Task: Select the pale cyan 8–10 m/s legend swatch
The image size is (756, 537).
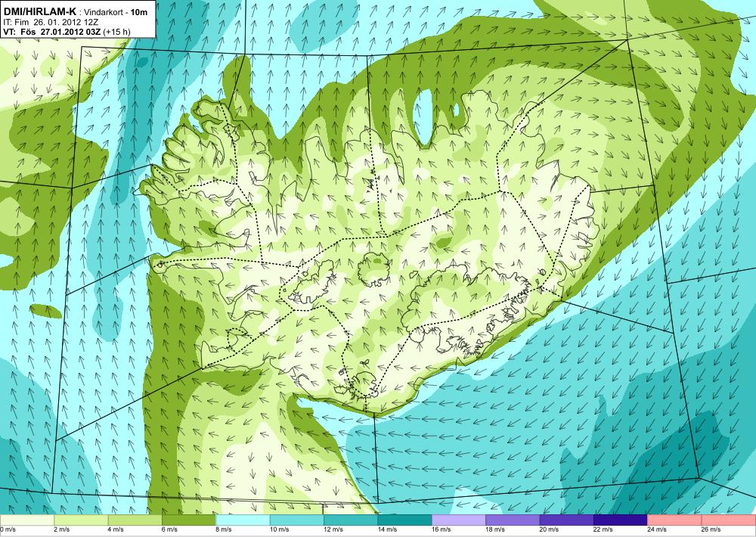Action: [x=243, y=520]
